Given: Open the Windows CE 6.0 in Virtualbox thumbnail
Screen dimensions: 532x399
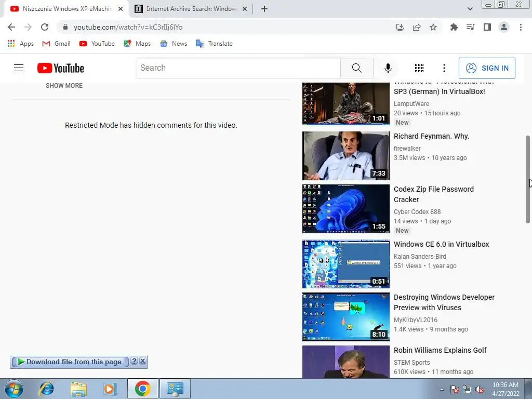Looking at the screenshot, I should pyautogui.click(x=345, y=263).
